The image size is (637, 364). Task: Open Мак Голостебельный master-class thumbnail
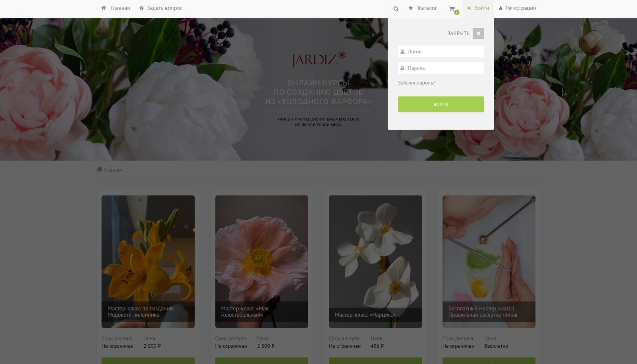tap(262, 261)
